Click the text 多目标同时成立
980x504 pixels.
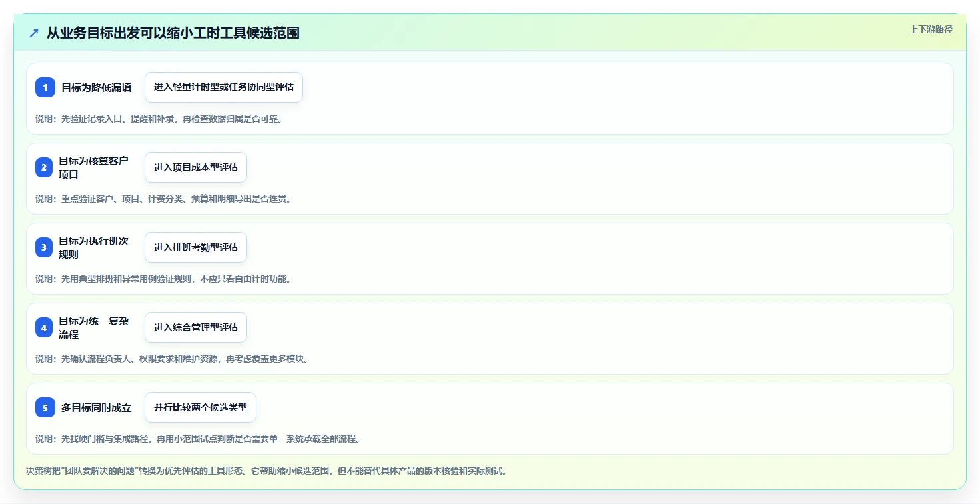coord(97,407)
